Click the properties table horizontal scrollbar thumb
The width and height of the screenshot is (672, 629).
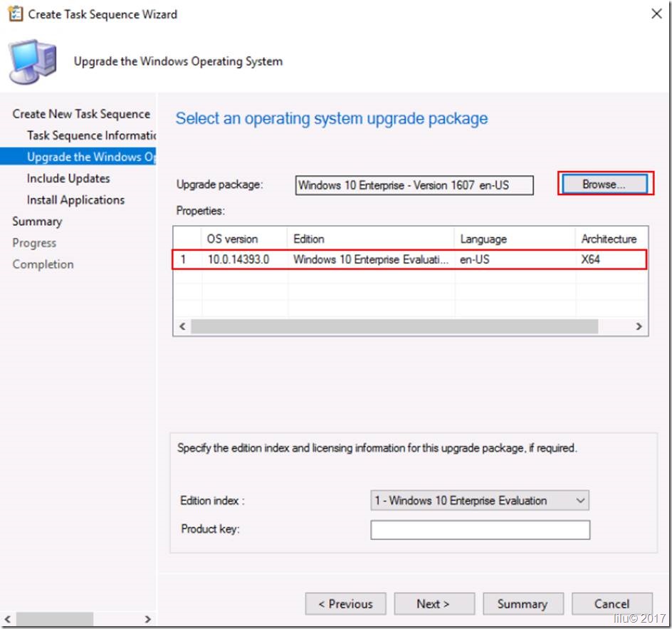(394, 326)
